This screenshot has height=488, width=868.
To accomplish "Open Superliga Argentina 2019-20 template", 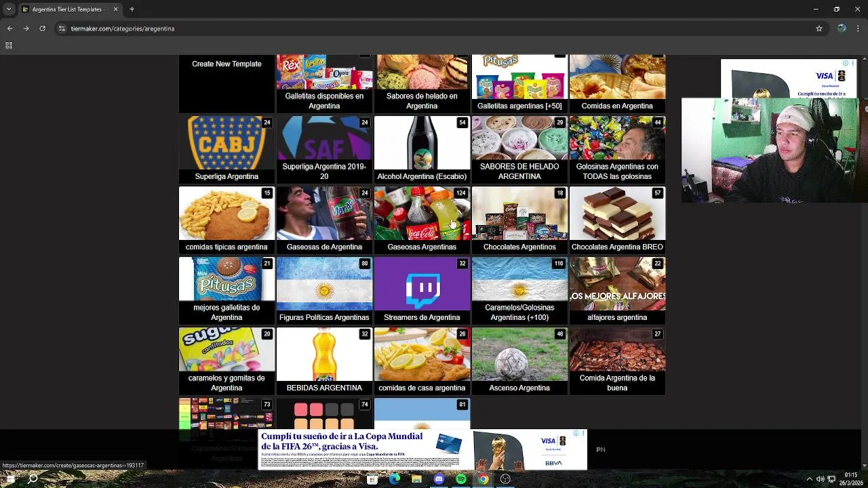I will point(324,149).
